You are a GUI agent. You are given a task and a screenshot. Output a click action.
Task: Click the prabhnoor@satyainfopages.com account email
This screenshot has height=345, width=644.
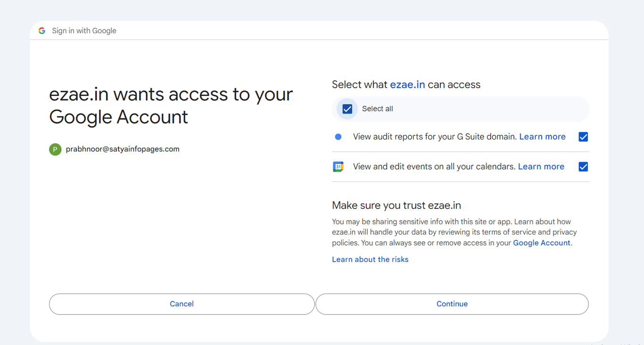123,149
